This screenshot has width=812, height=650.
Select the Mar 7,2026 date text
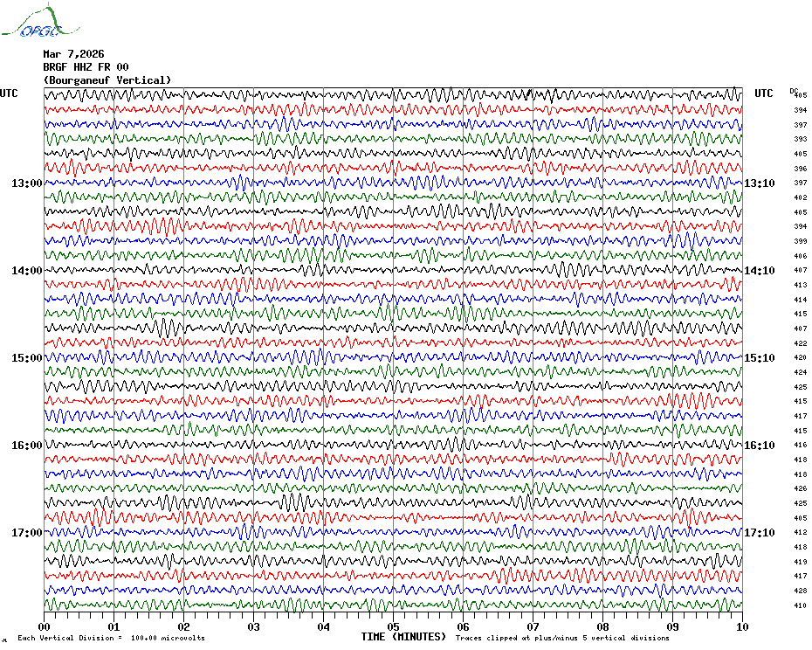point(73,54)
